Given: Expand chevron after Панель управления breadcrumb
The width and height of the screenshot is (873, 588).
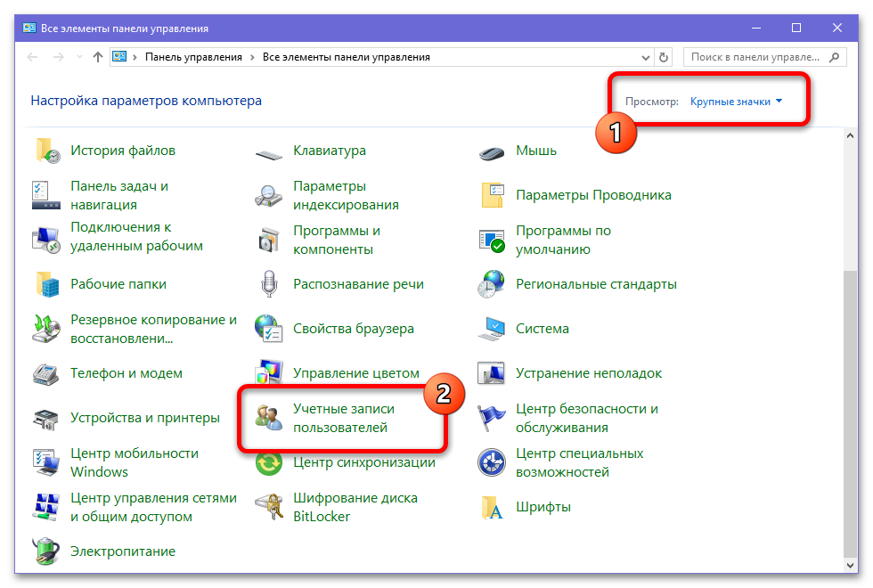Looking at the screenshot, I should coord(252,57).
